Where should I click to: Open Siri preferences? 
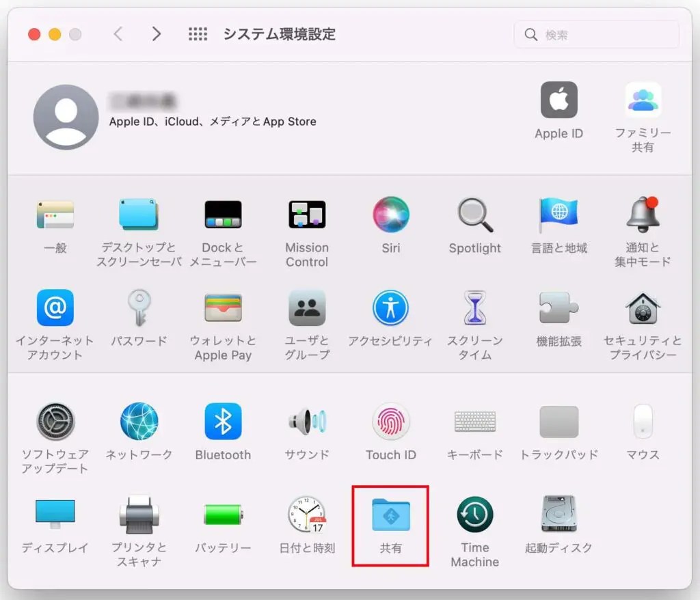click(390, 215)
